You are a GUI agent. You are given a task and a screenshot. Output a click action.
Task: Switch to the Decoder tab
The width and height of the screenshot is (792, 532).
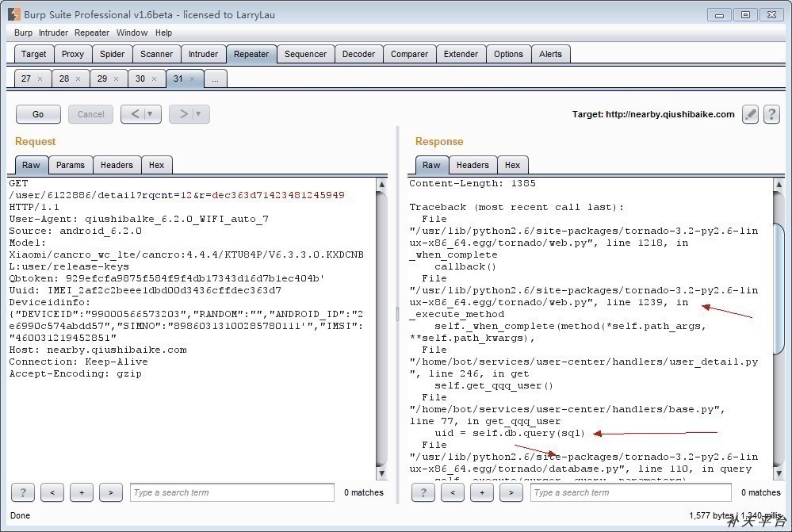coord(358,54)
